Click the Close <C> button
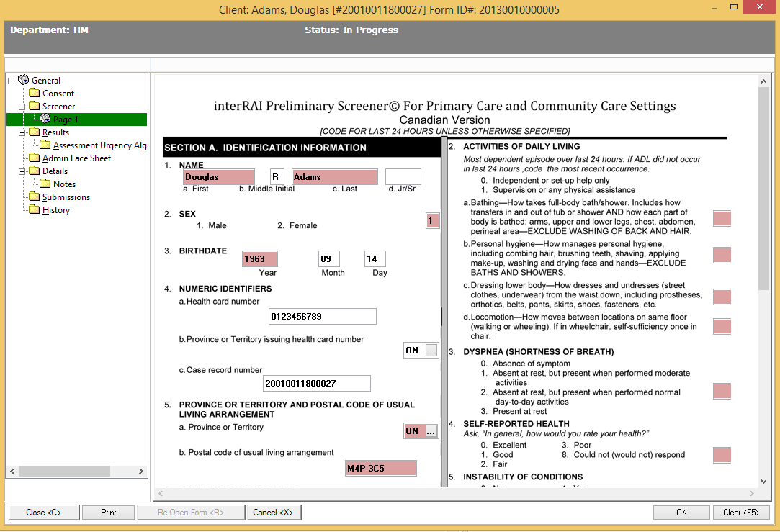This screenshot has width=780, height=532. tap(44, 512)
